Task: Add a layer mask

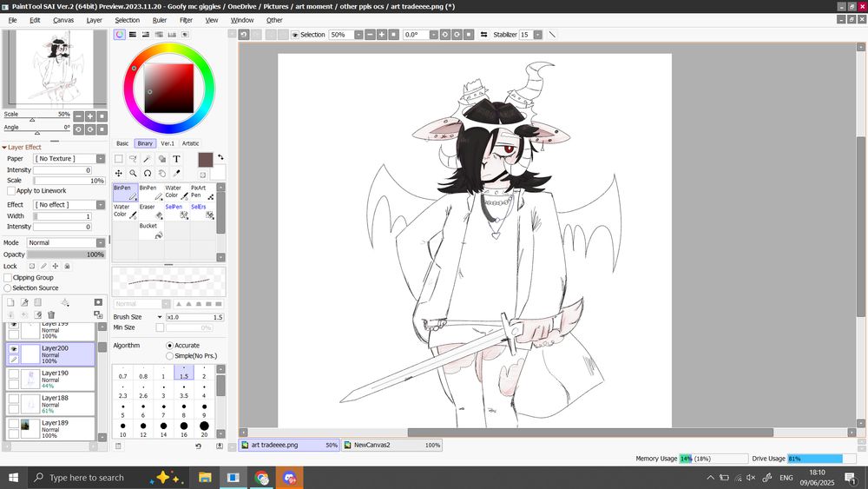Action: (x=98, y=302)
